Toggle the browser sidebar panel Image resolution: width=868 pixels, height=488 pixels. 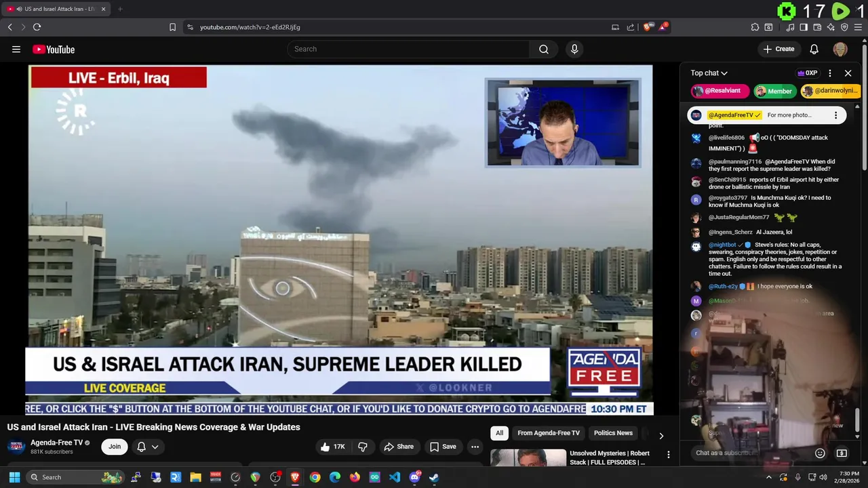[804, 27]
